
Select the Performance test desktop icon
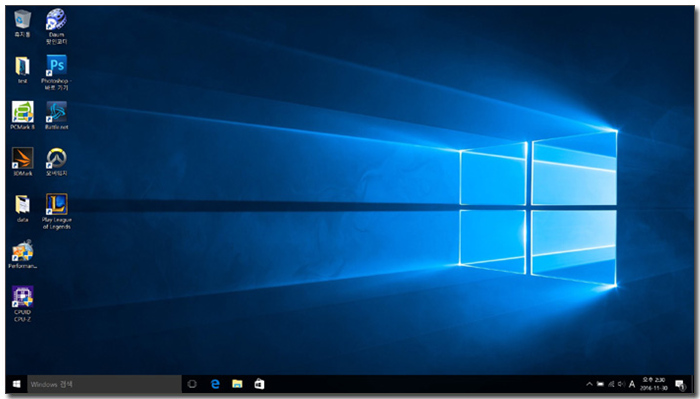(x=22, y=254)
